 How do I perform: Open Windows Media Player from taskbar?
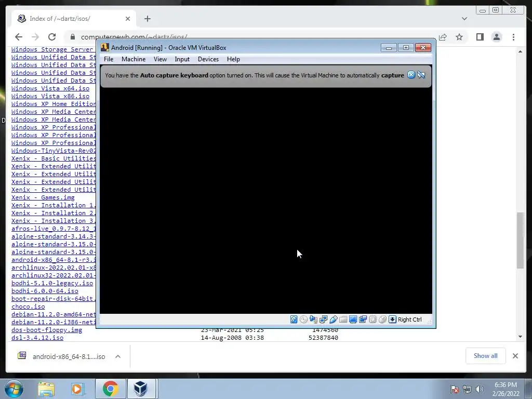pos(77,389)
